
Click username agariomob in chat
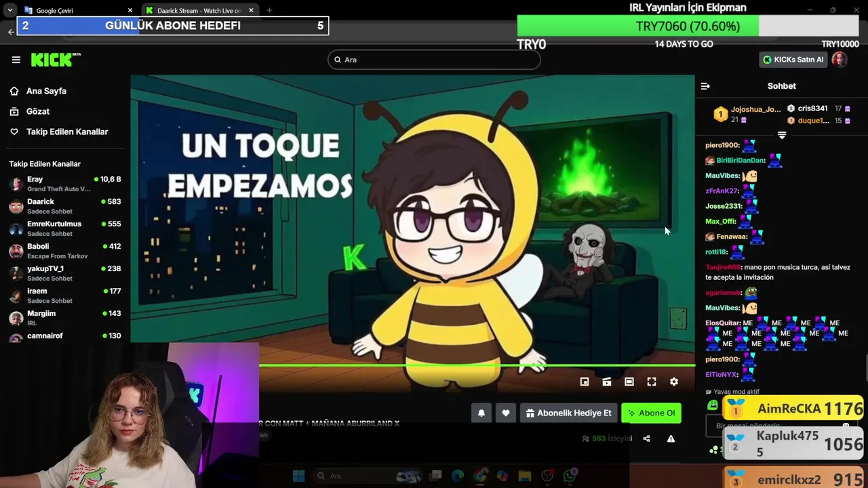pyautogui.click(x=723, y=293)
